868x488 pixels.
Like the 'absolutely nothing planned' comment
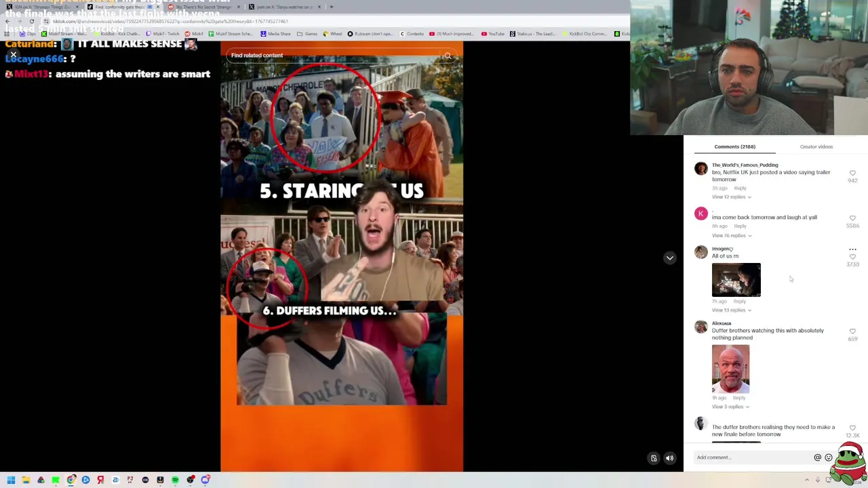[852, 331]
